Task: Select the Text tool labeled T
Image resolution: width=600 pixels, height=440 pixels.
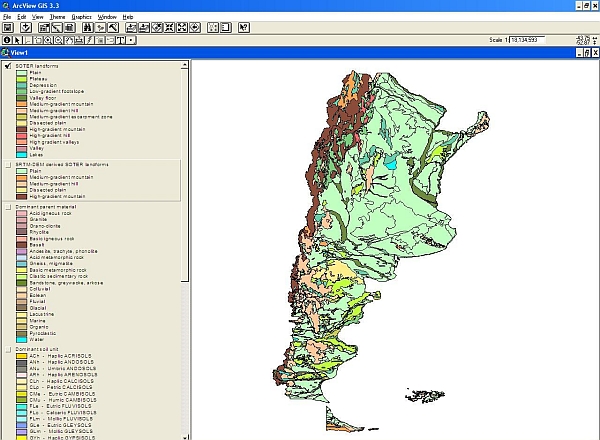Action: (x=118, y=40)
